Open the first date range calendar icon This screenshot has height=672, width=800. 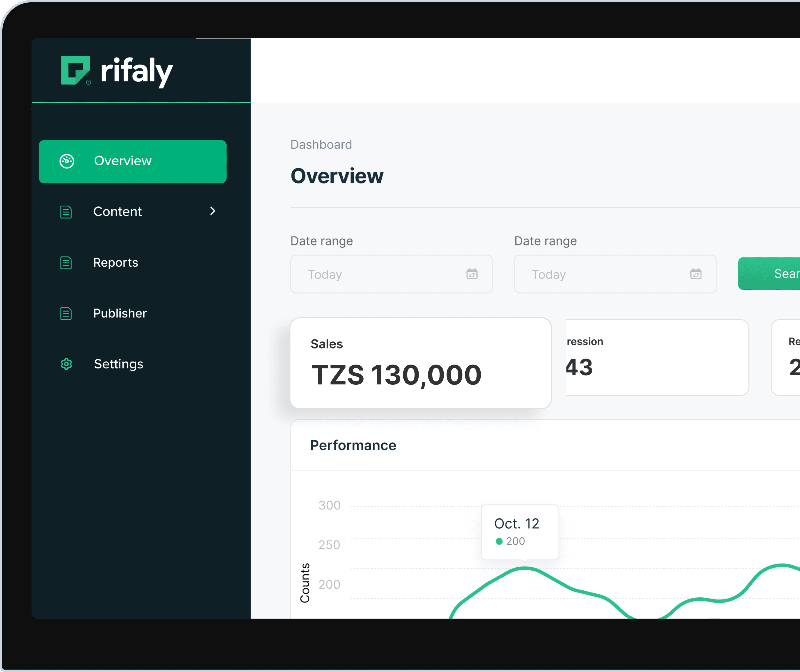click(x=472, y=274)
